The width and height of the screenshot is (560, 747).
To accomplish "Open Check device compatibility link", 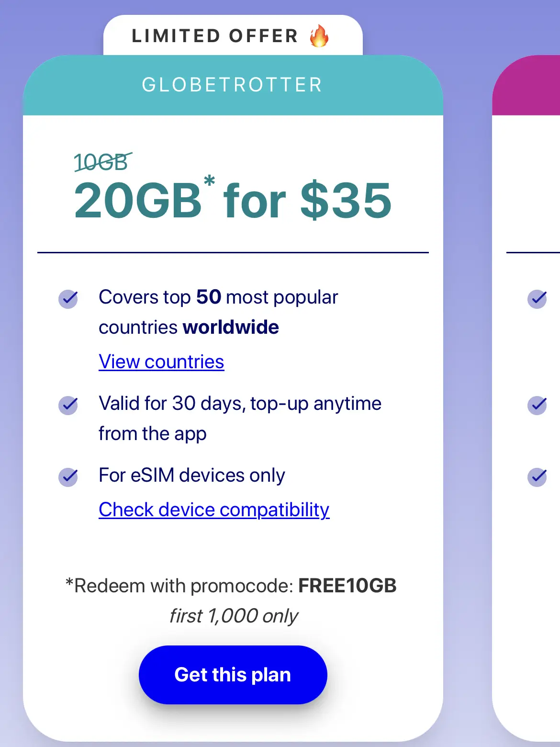I will click(x=214, y=510).
